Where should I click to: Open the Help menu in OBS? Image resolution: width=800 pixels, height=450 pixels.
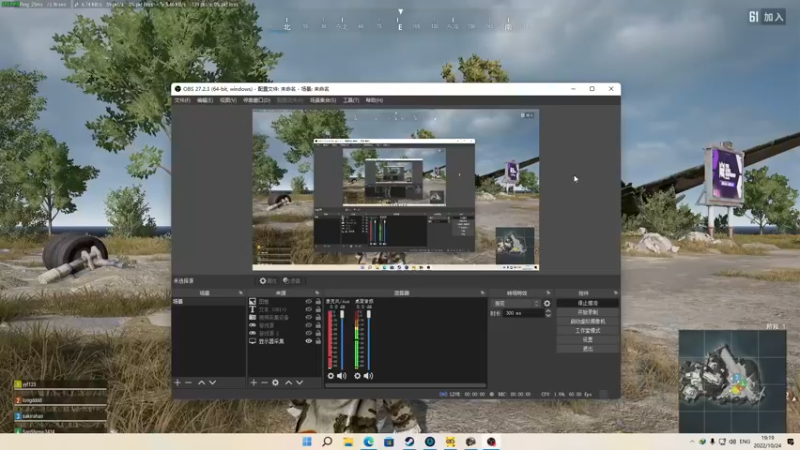(x=374, y=101)
